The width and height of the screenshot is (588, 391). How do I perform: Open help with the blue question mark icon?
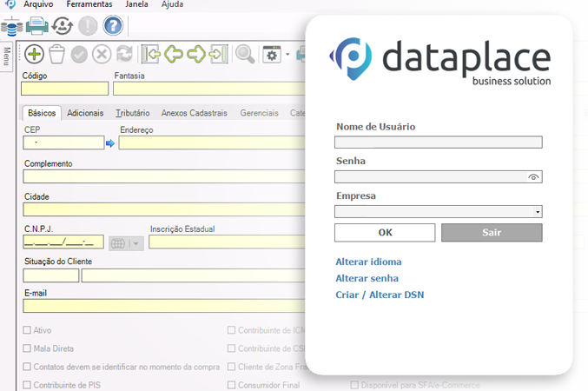[x=113, y=25]
